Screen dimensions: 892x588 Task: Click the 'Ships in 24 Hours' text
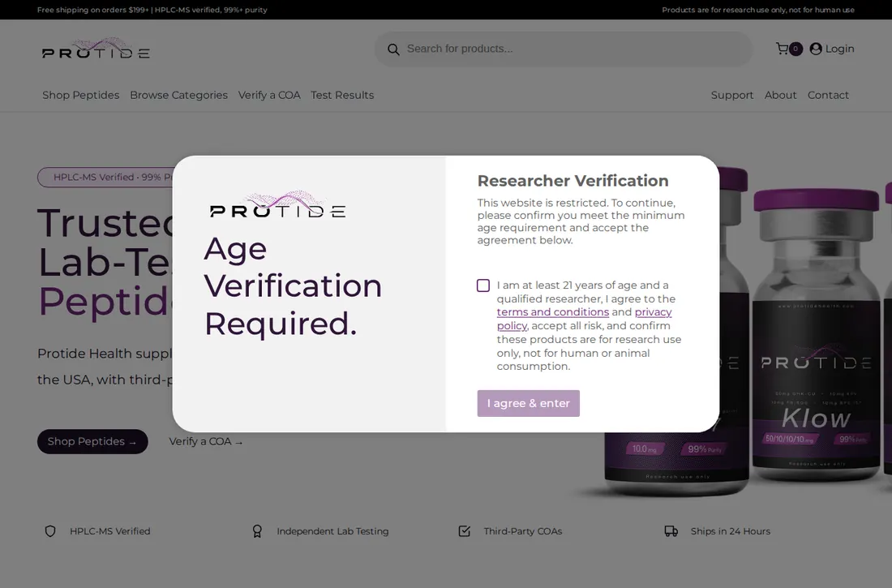click(731, 531)
